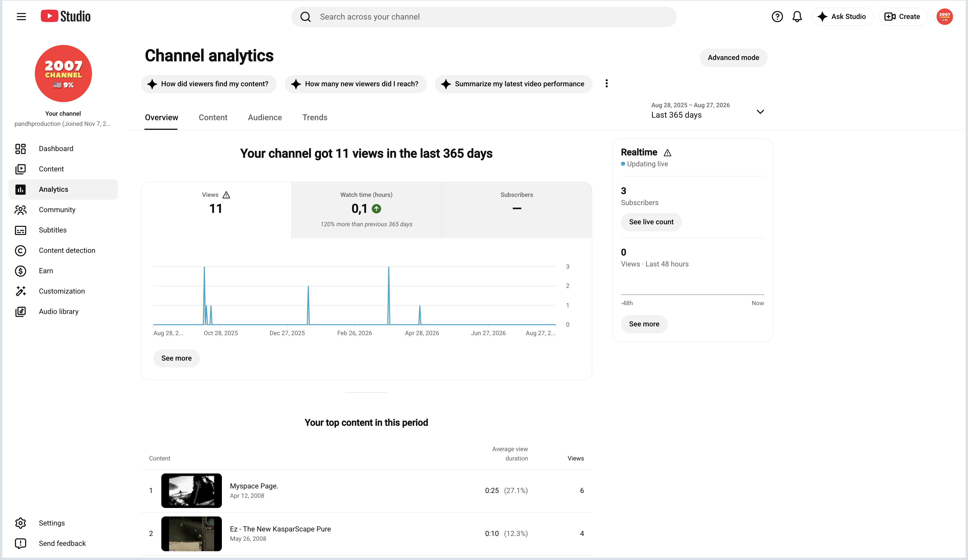
Task: Click the tallest chart spike near Oct 28, 2025
Action: 204,296
